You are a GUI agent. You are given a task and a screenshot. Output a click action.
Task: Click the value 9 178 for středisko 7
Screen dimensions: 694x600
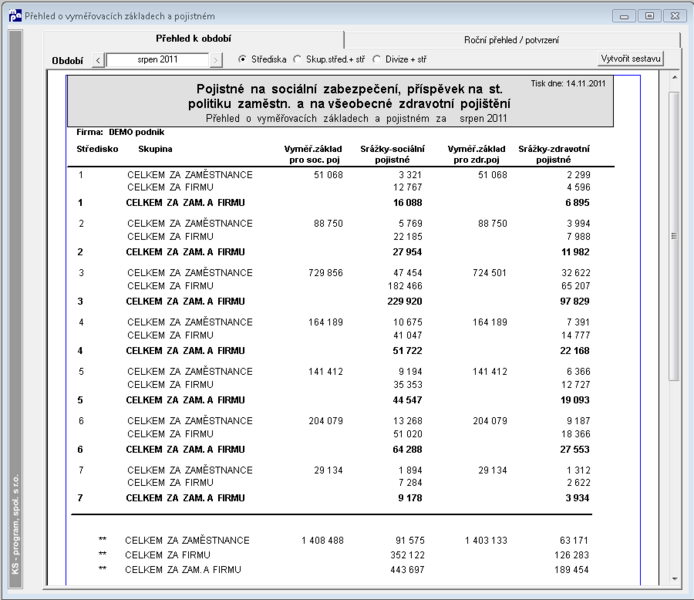[410, 498]
